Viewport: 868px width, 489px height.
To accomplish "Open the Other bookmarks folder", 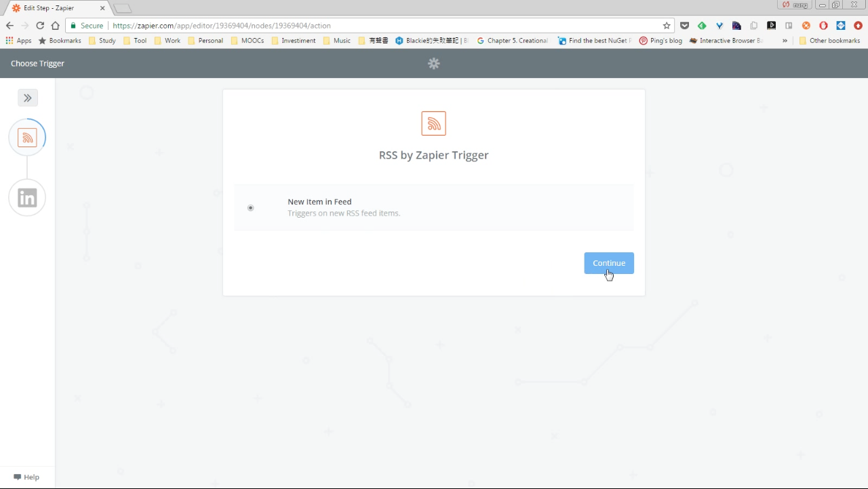I will pyautogui.click(x=830, y=41).
